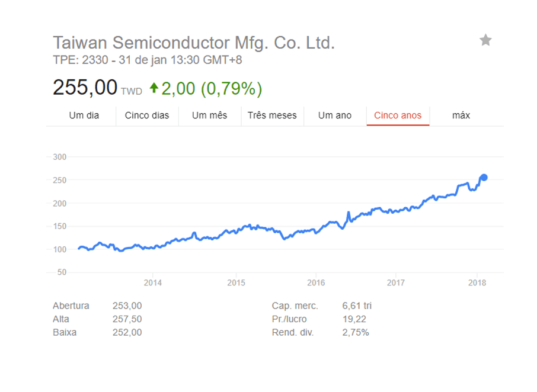The height and width of the screenshot is (392, 537).
Task: Click the 2016 axis label
Action: coord(316,282)
